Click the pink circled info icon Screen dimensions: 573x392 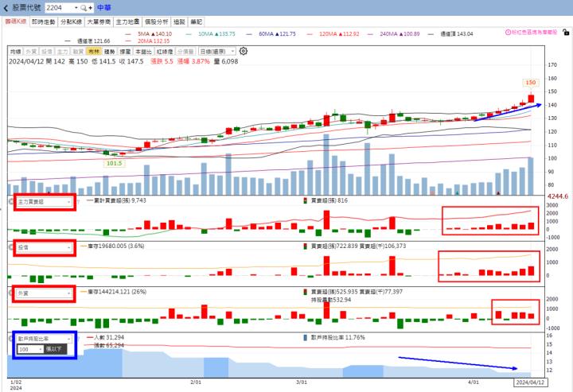[508, 33]
